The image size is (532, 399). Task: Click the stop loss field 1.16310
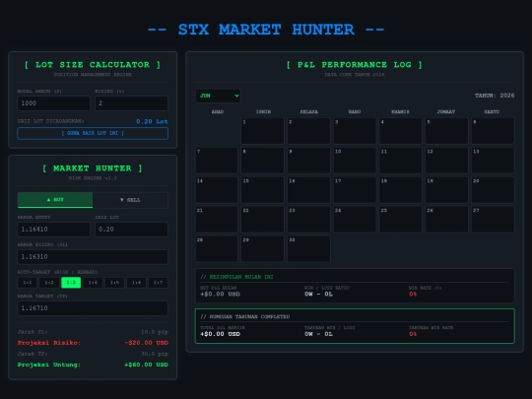click(x=93, y=257)
